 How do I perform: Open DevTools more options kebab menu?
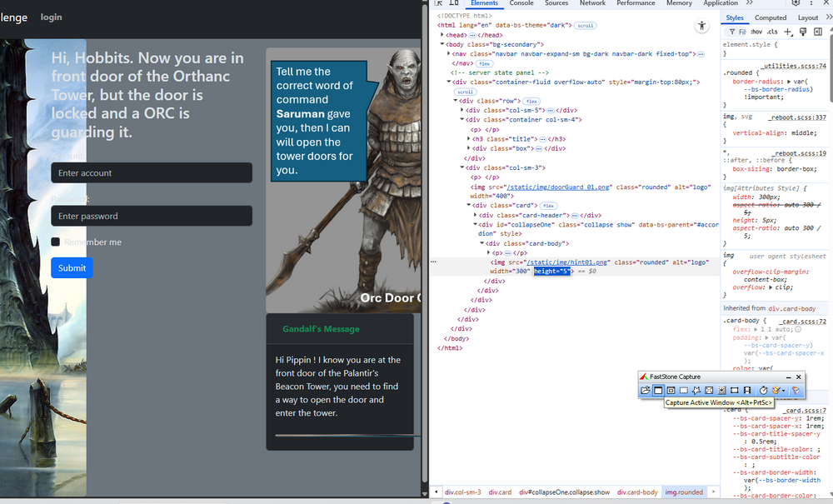tap(811, 3)
